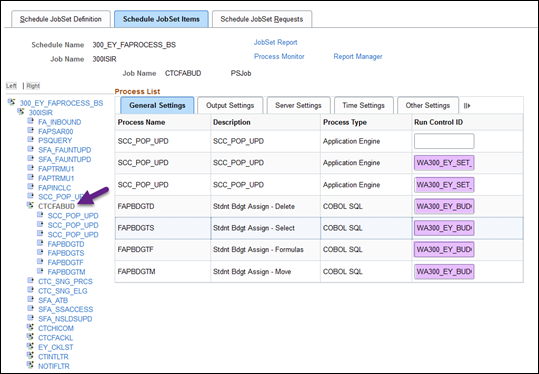Click FAPBDGTD process name cell in table
This screenshot has height=374, width=539.
pos(136,207)
